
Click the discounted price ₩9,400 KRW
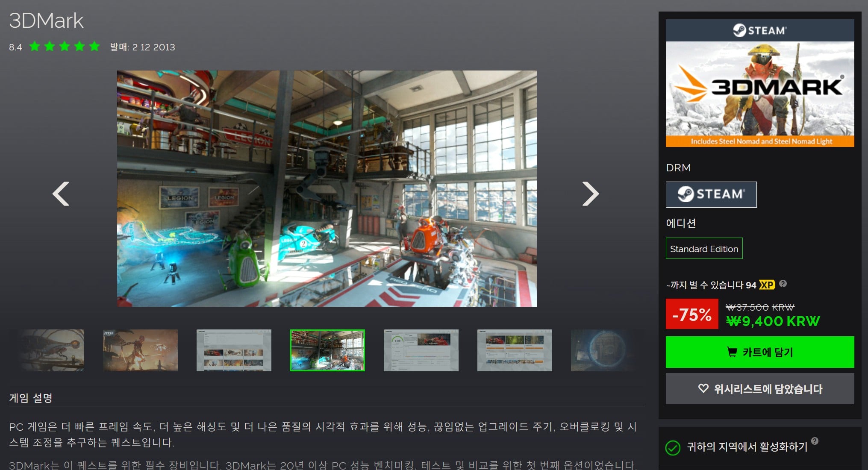(773, 321)
